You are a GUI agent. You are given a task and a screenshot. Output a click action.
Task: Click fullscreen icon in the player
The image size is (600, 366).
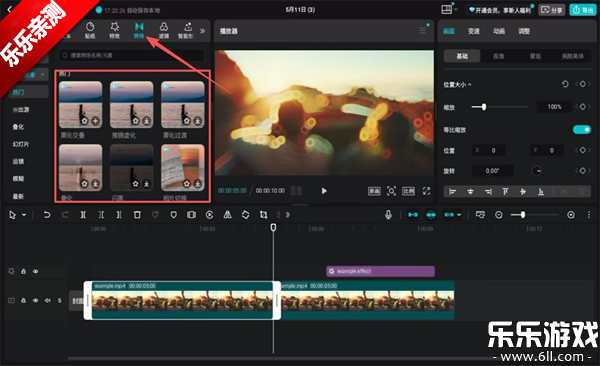pyautogui.click(x=426, y=191)
